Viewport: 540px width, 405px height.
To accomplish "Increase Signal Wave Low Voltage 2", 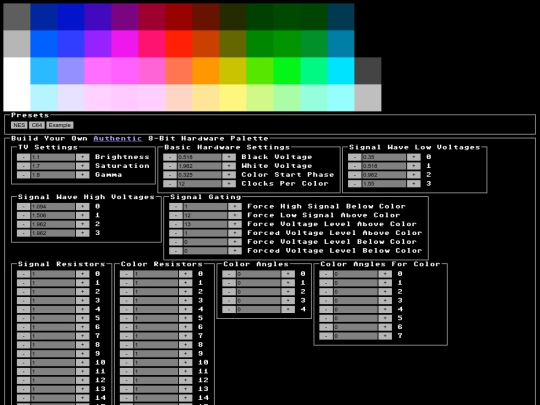I will [x=414, y=175].
